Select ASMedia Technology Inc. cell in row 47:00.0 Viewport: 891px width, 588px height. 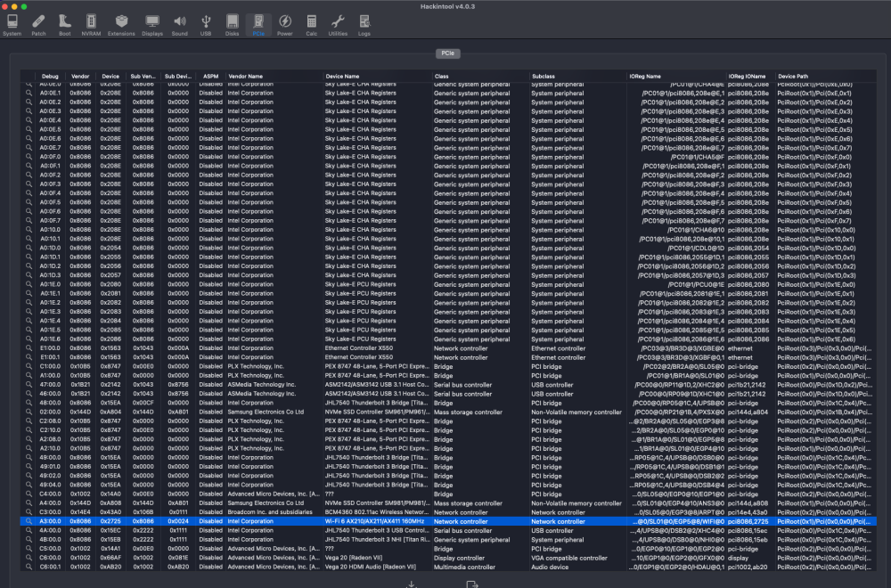point(261,385)
